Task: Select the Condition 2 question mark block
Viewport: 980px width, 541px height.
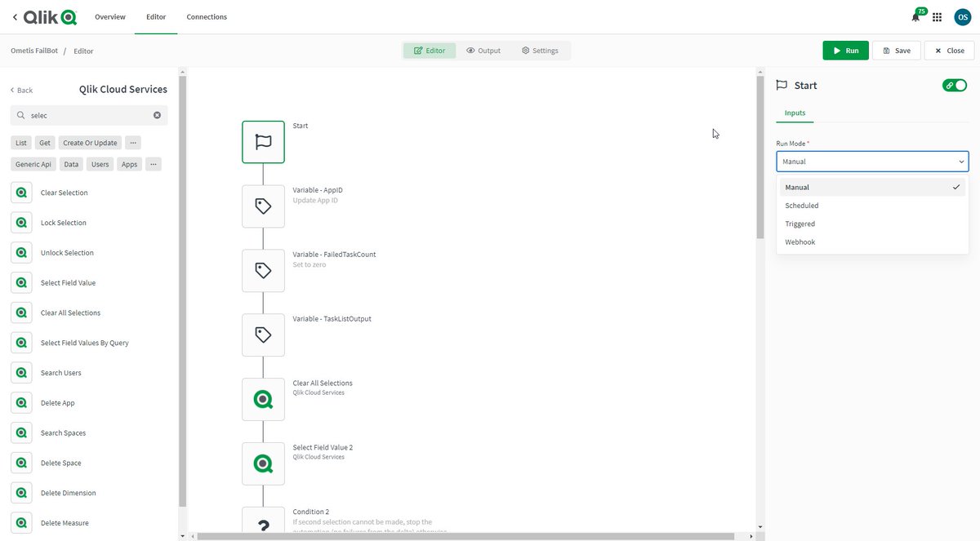Action: coord(263,520)
